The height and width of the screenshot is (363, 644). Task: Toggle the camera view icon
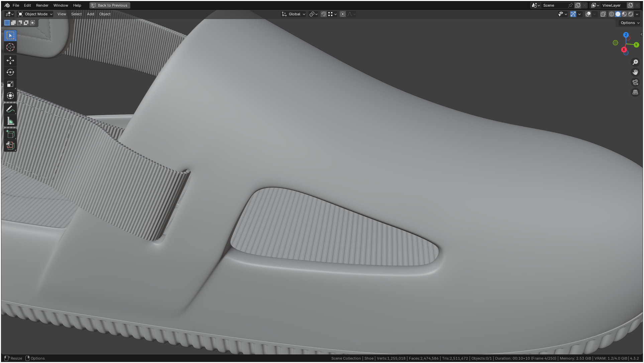tap(635, 82)
